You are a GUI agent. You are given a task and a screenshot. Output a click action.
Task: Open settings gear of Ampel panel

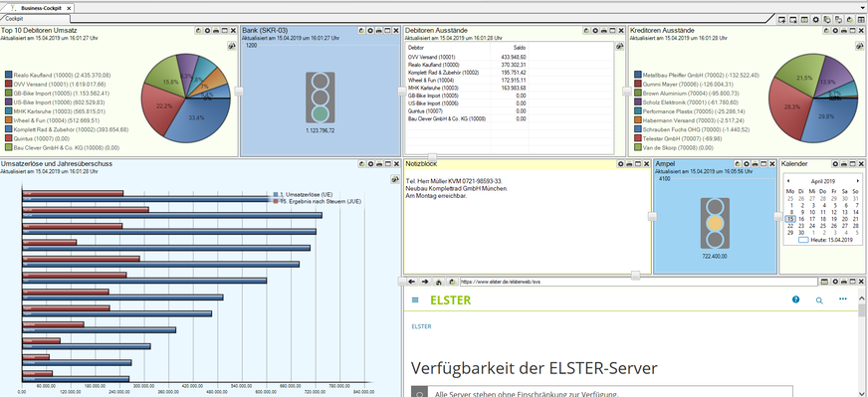point(747,164)
